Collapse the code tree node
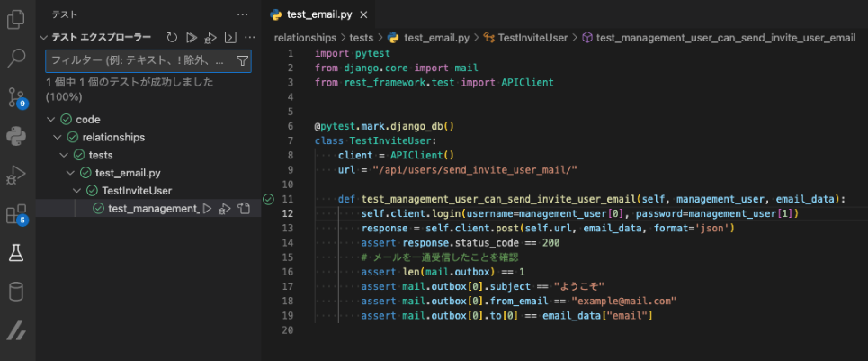 tap(50, 119)
